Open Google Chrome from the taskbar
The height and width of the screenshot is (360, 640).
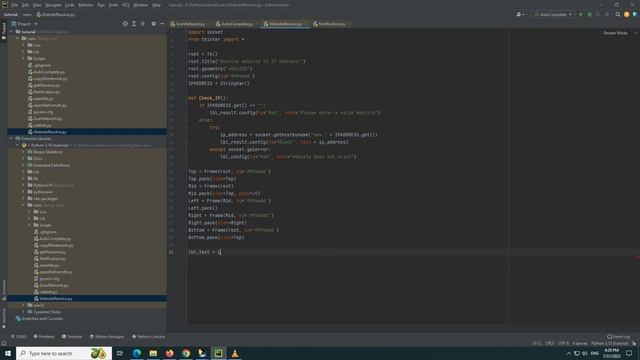click(x=186, y=353)
